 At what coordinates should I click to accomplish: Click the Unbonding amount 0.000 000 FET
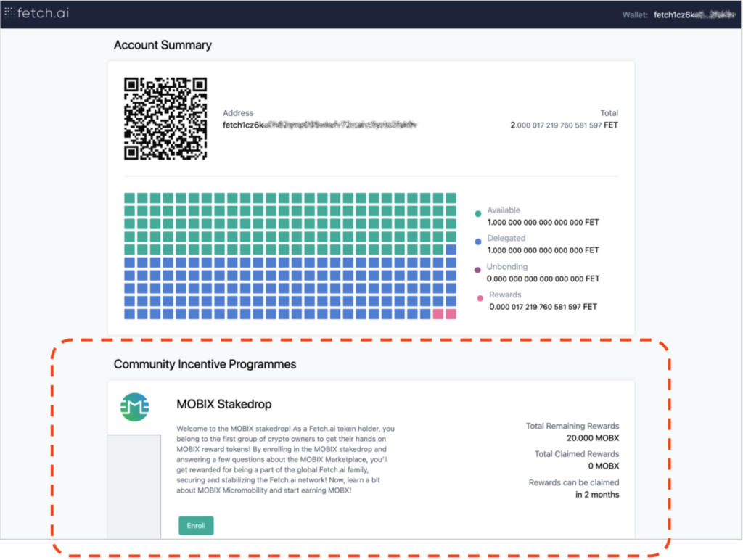(x=543, y=279)
